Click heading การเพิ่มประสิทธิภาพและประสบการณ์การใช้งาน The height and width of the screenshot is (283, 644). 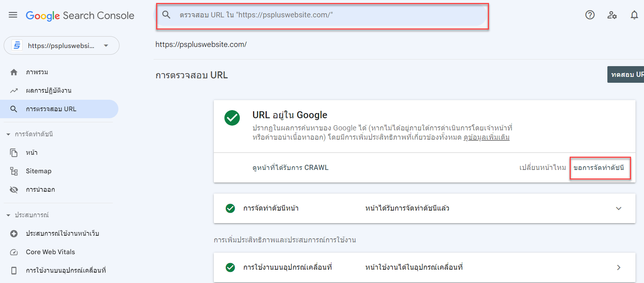285,240
